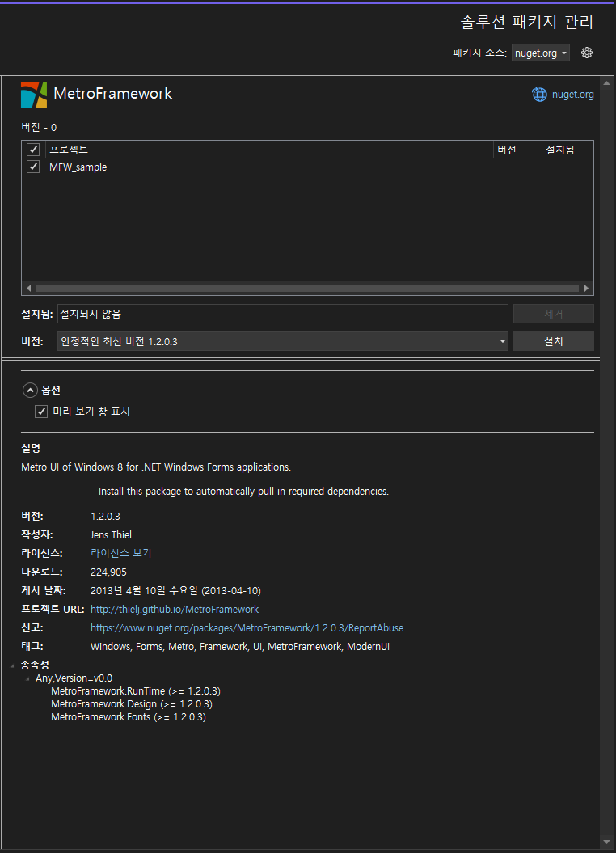Open package source dropdown nuget.org
The width and height of the screenshot is (616, 853).
point(541,53)
